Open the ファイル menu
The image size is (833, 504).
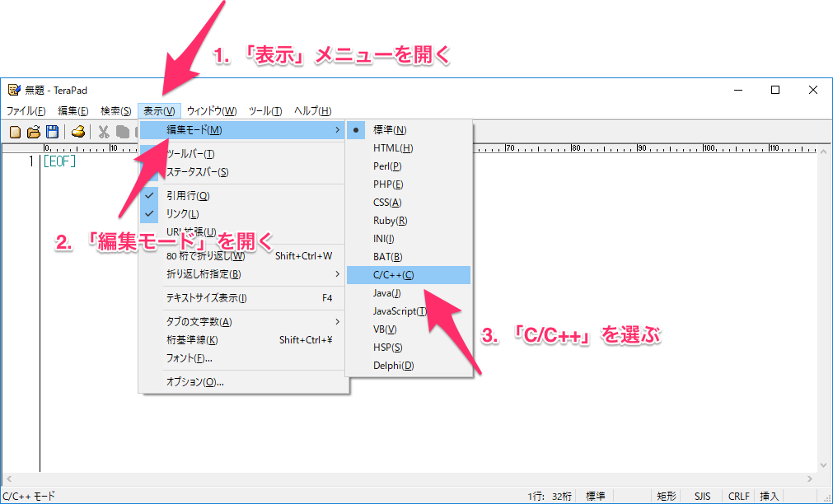coord(26,111)
